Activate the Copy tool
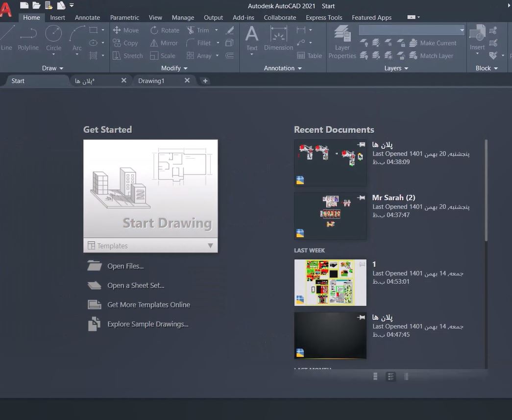 pos(125,43)
